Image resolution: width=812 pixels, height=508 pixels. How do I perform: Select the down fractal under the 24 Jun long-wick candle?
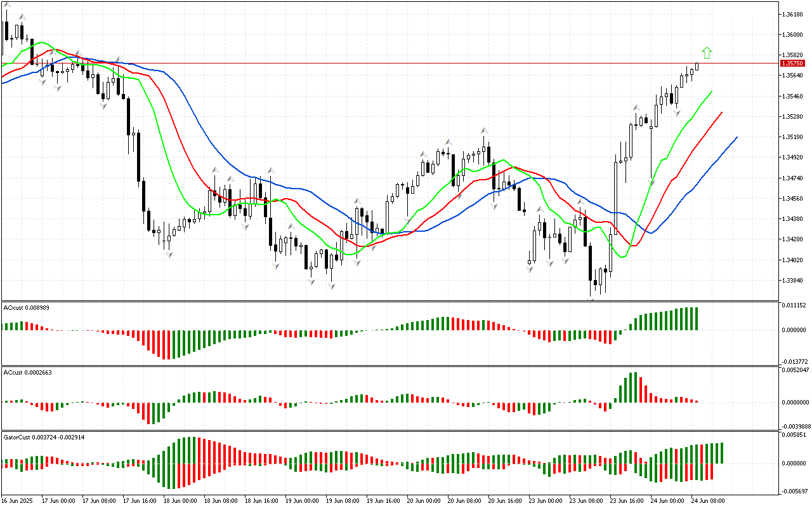click(x=652, y=184)
